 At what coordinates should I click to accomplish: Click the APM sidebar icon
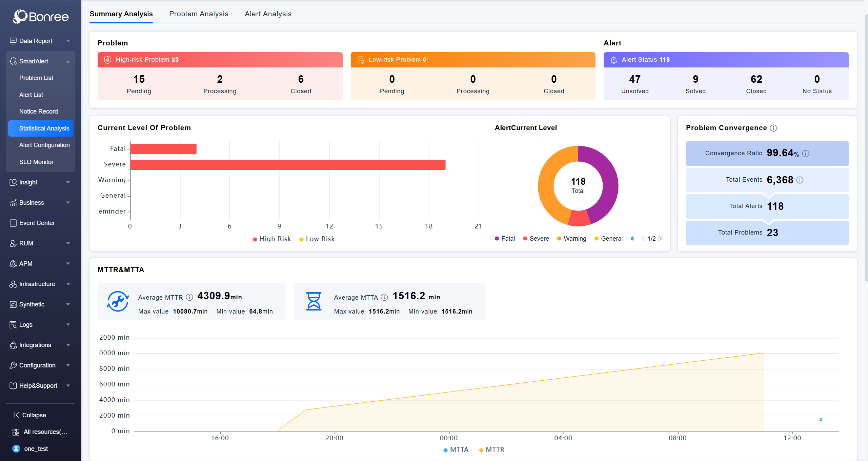(x=13, y=263)
